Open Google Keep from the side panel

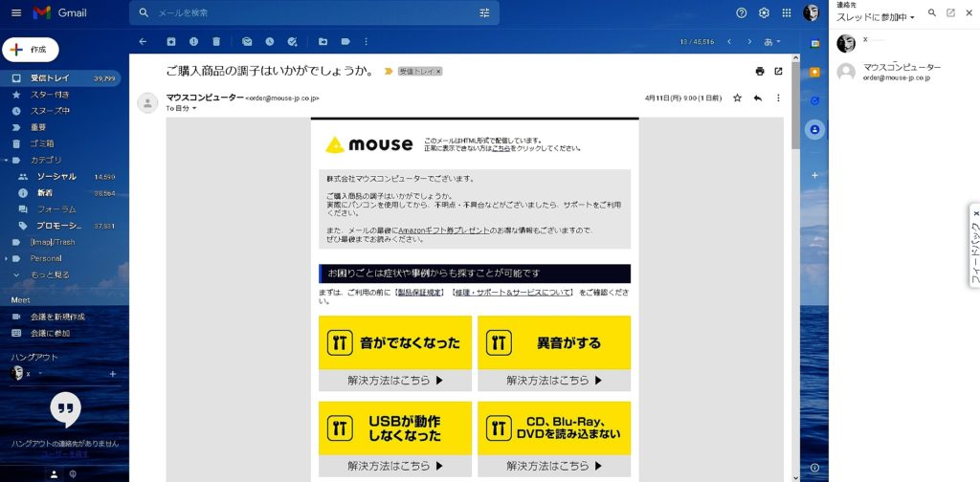(814, 72)
